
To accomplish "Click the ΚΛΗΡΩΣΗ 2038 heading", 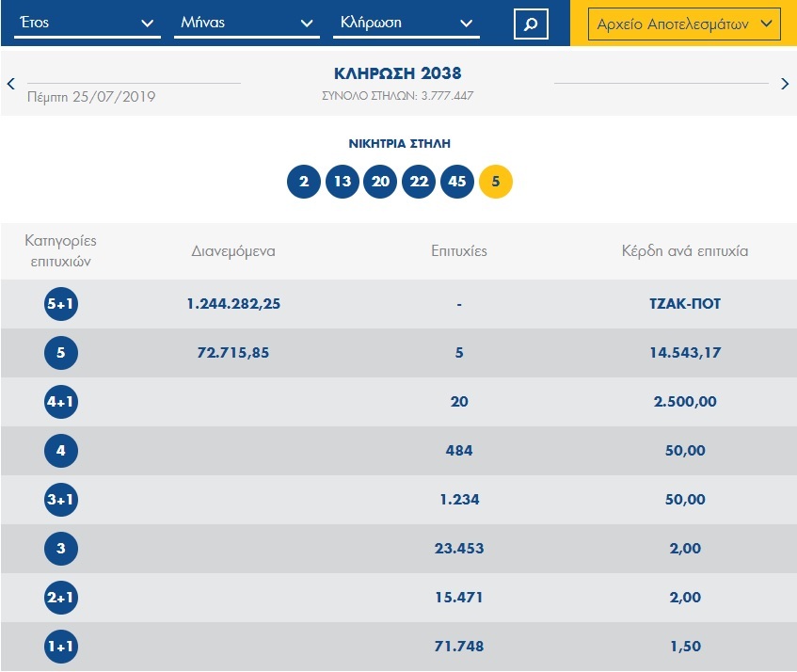I will [398, 73].
